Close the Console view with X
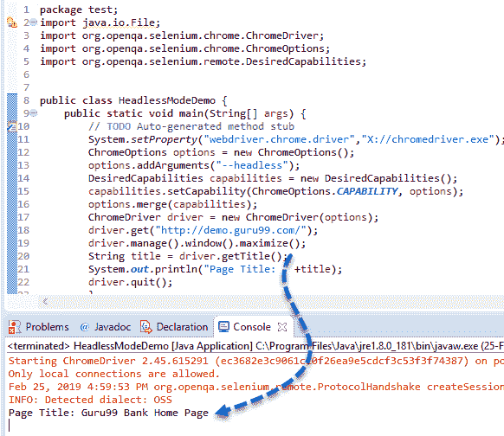Viewport: 504px width, 436px height. coord(282,327)
